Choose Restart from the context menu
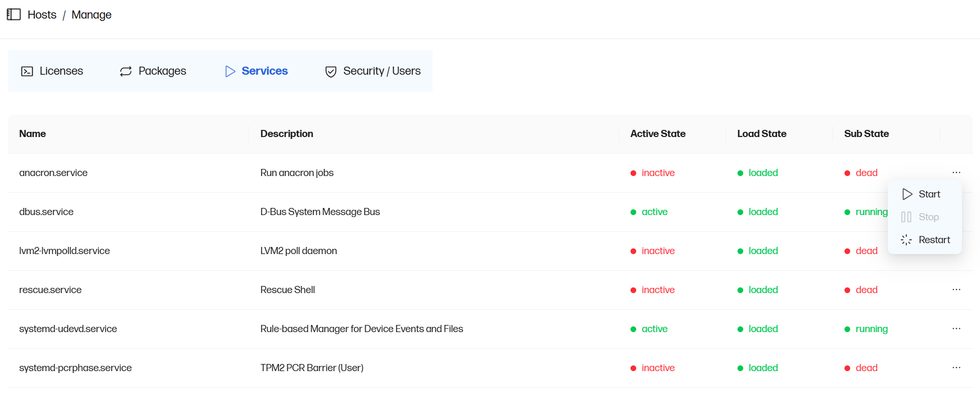Image resolution: width=980 pixels, height=393 pixels. pyautogui.click(x=934, y=240)
